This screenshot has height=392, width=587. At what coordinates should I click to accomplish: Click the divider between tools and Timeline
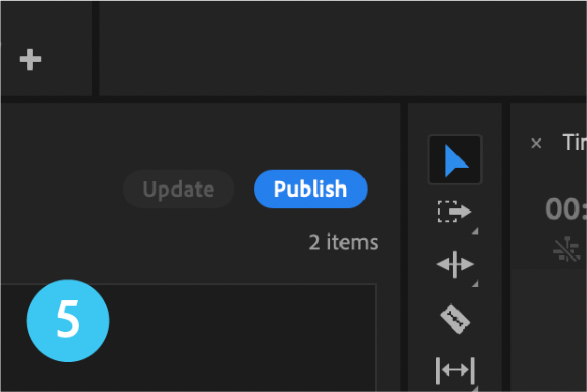coord(505,247)
